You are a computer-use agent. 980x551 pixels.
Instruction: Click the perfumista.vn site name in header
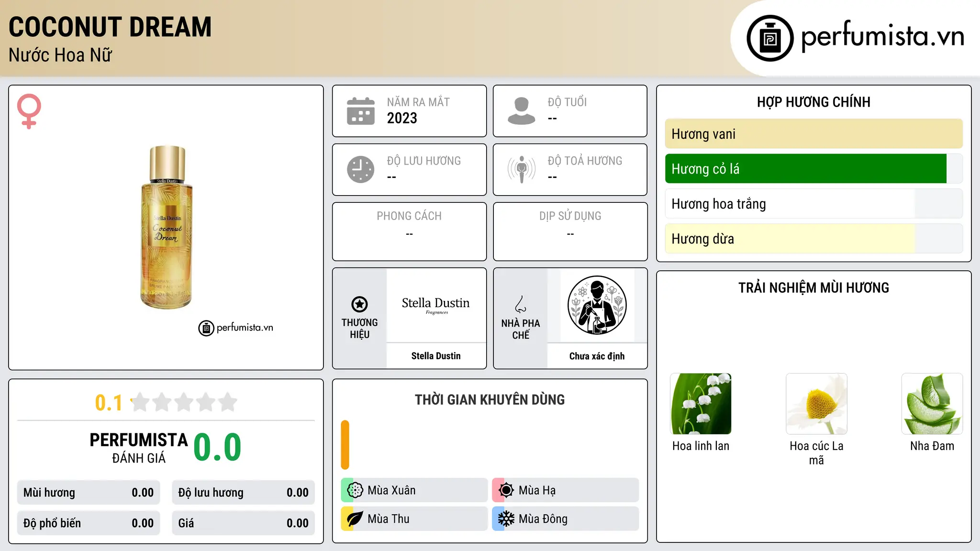point(882,36)
